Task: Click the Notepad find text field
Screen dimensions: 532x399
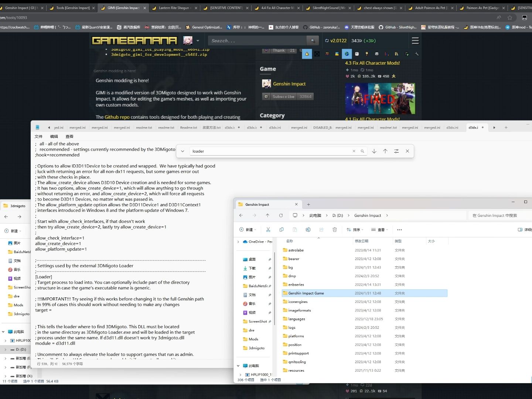Action: [x=272, y=151]
